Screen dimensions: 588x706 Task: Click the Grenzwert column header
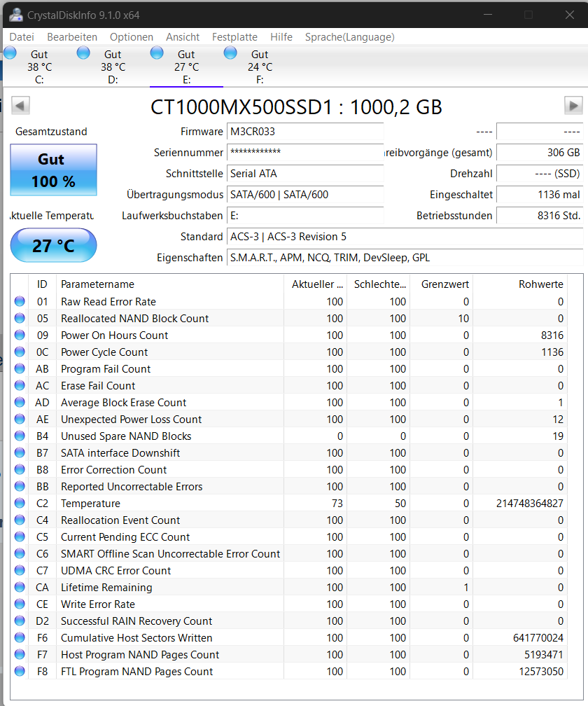(441, 284)
